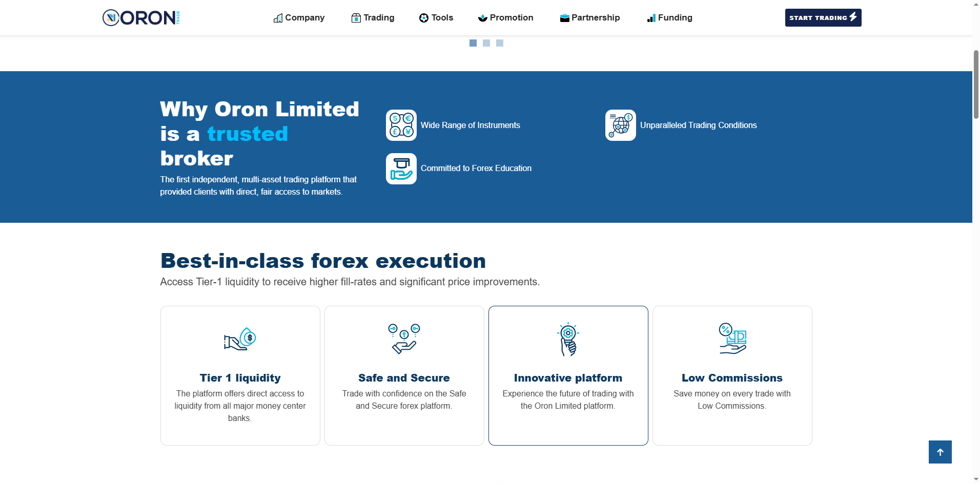Click the Innovative platform heading
The image size is (980, 484).
(568, 378)
